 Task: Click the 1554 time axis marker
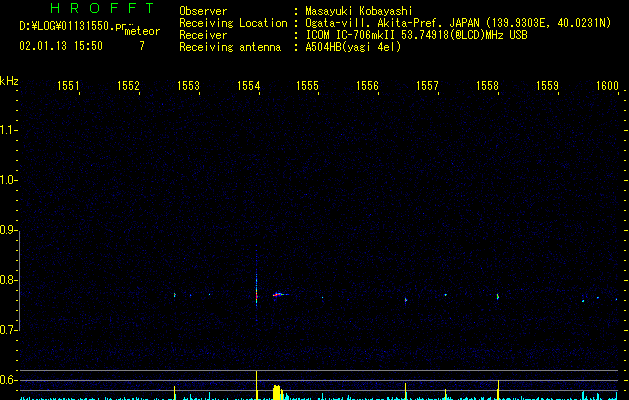[x=248, y=86]
